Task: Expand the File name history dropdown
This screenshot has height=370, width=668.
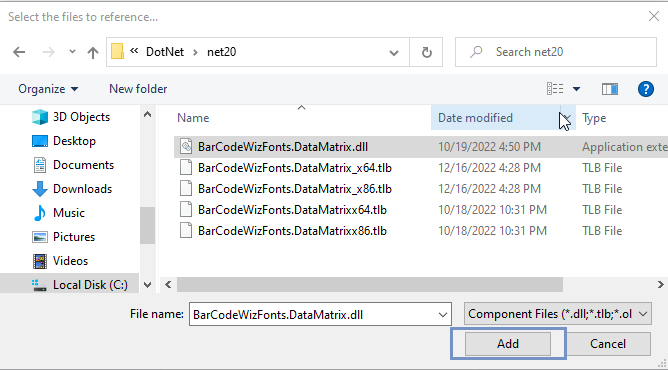Action: click(443, 315)
